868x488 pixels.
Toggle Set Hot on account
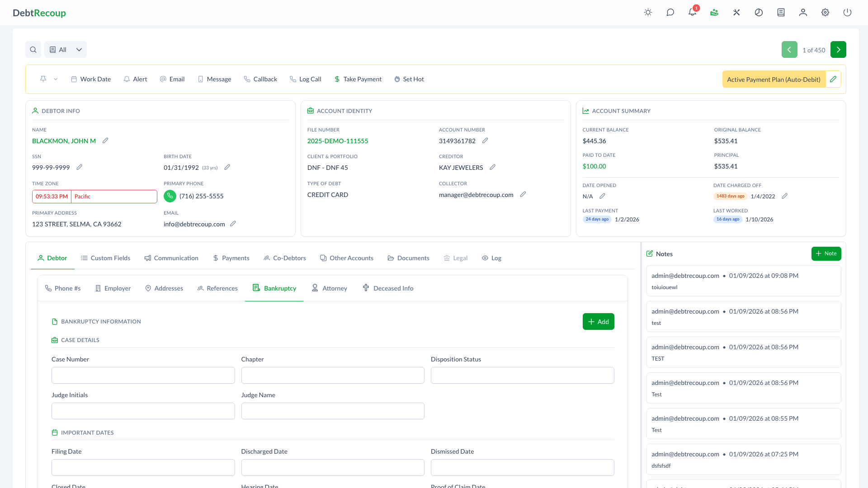pyautogui.click(x=409, y=79)
